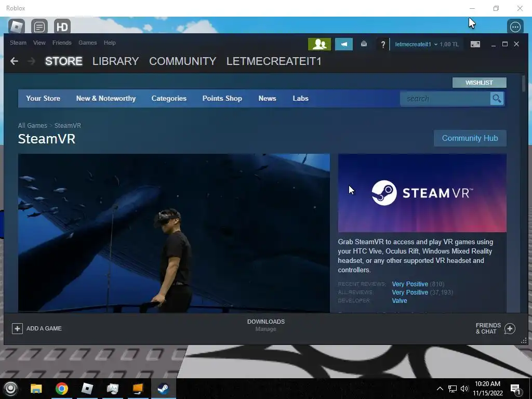Screen dimensions: 532x399
Task: Click the taskbar volume speaker icon
Action: (464, 389)
